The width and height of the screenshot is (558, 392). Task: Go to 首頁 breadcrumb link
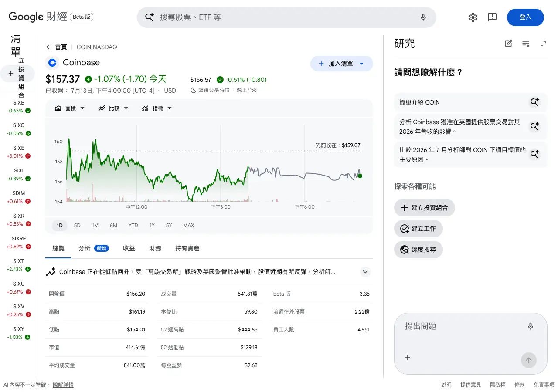pos(61,47)
